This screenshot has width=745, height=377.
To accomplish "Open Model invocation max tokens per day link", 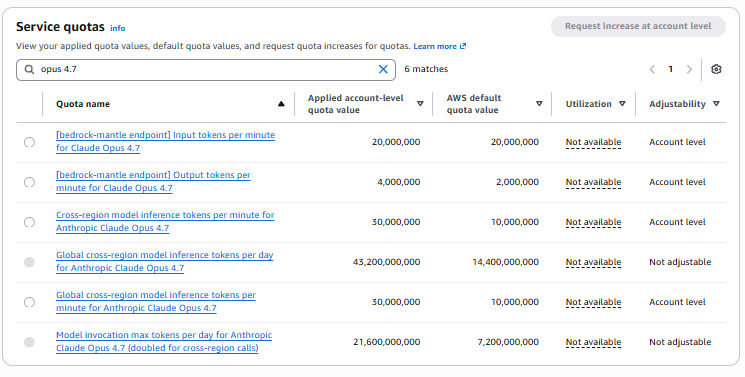I will [x=164, y=341].
